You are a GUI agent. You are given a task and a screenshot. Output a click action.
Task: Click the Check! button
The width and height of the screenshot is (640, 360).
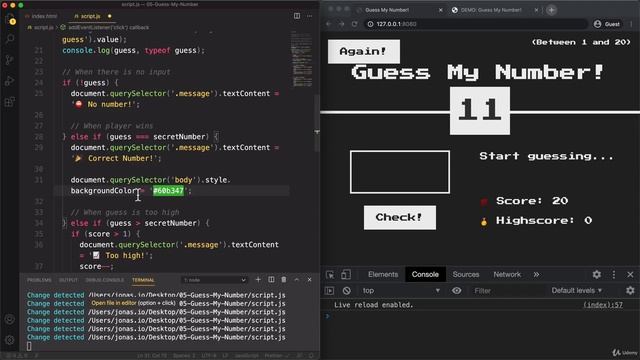point(400,217)
